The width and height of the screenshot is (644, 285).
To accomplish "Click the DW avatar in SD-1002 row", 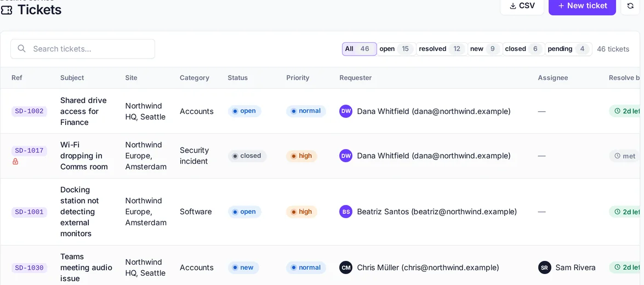I will [346, 111].
